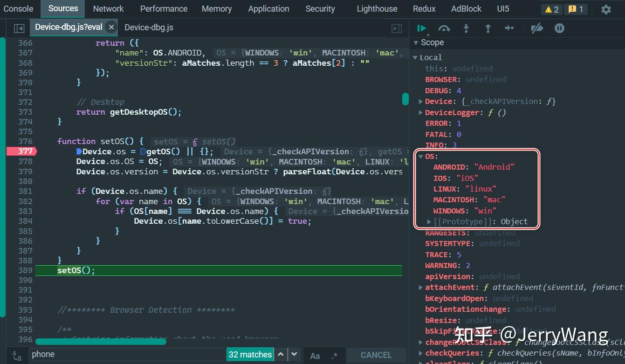625x364 pixels.
Task: Open the 2 warnings counter
Action: [552, 9]
